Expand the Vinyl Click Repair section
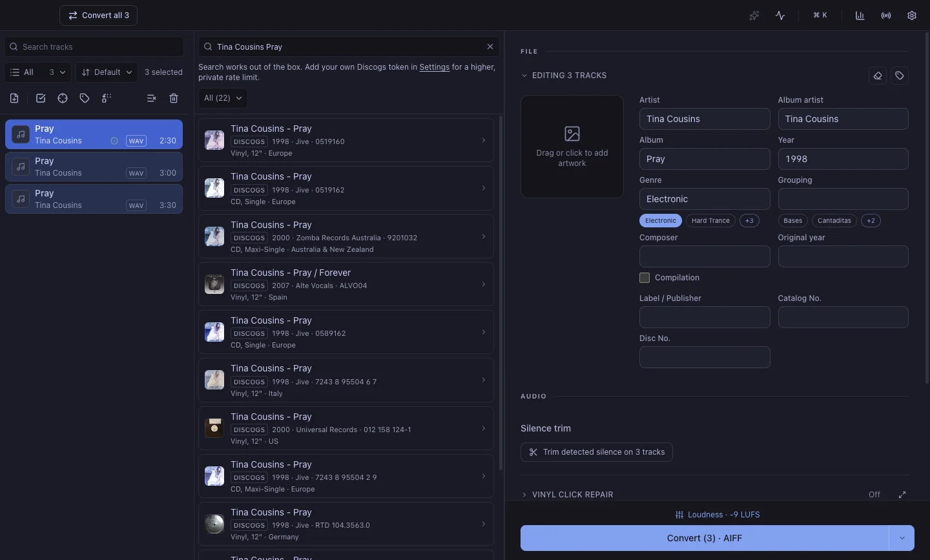Image resolution: width=930 pixels, height=560 pixels. pyautogui.click(x=524, y=495)
